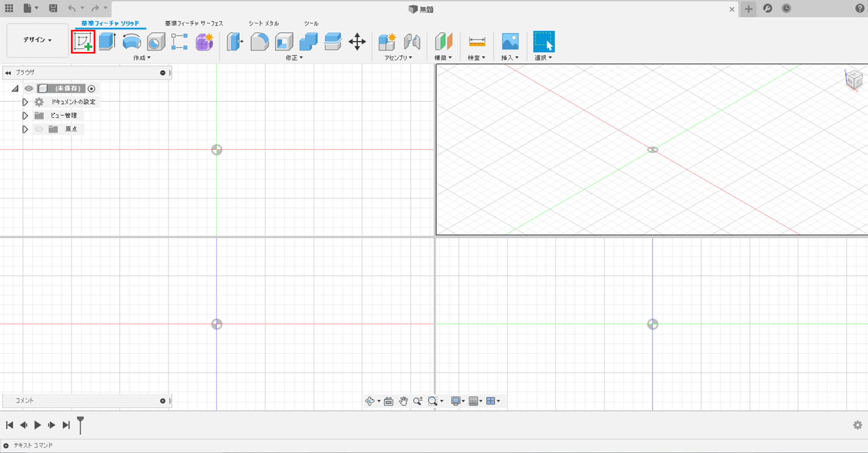Open a new design tab with plus
Image resolution: width=868 pixels, height=453 pixels.
point(749,9)
